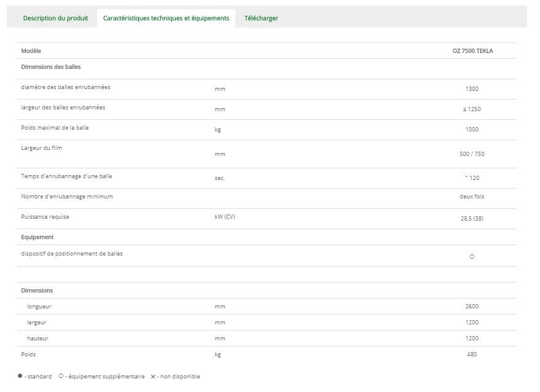Select Caractéristiques techniques et équipements tab
This screenshot has height=392, width=540.
[x=166, y=18]
